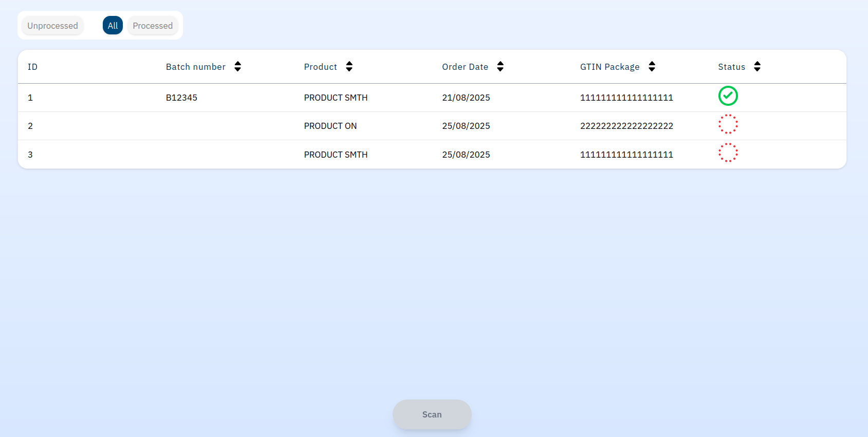
Task: Click the Status column sort icon
Action: coord(757,67)
